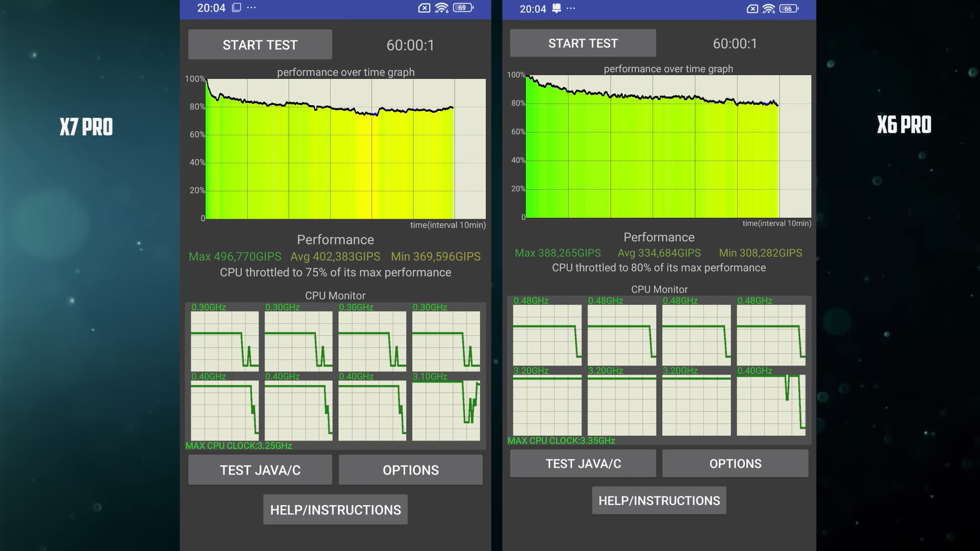The width and height of the screenshot is (980, 551).
Task: Tap the CPU throttled to 80% message
Action: tap(659, 268)
